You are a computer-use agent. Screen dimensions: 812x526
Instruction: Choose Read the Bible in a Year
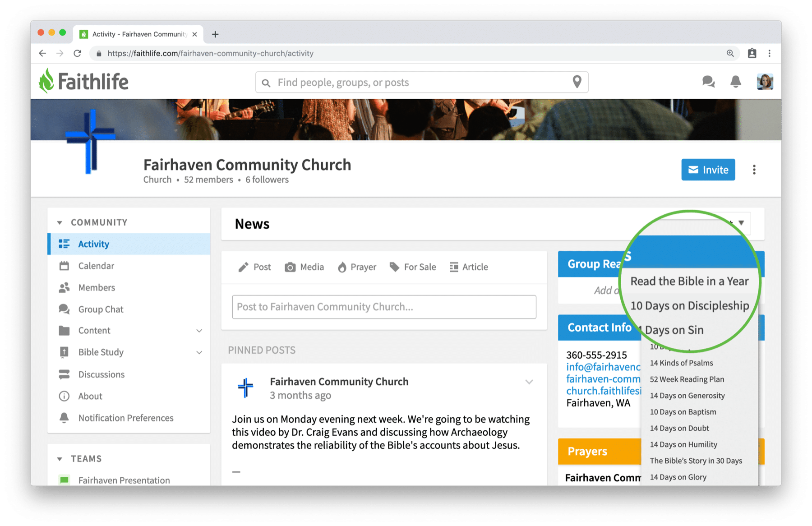pos(689,281)
